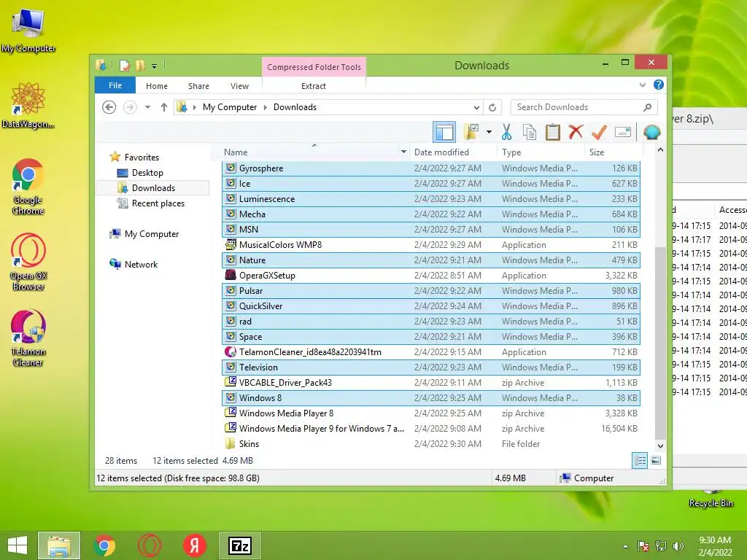Viewport: 747px width, 560px height.
Task: Open the recent locations dropdown arrow
Action: [x=147, y=107]
